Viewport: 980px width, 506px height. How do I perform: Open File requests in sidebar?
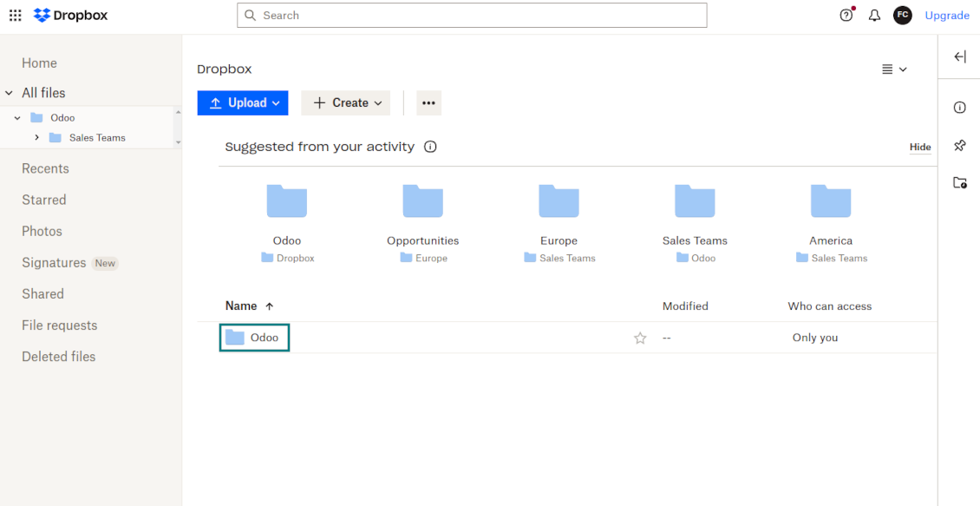[59, 325]
